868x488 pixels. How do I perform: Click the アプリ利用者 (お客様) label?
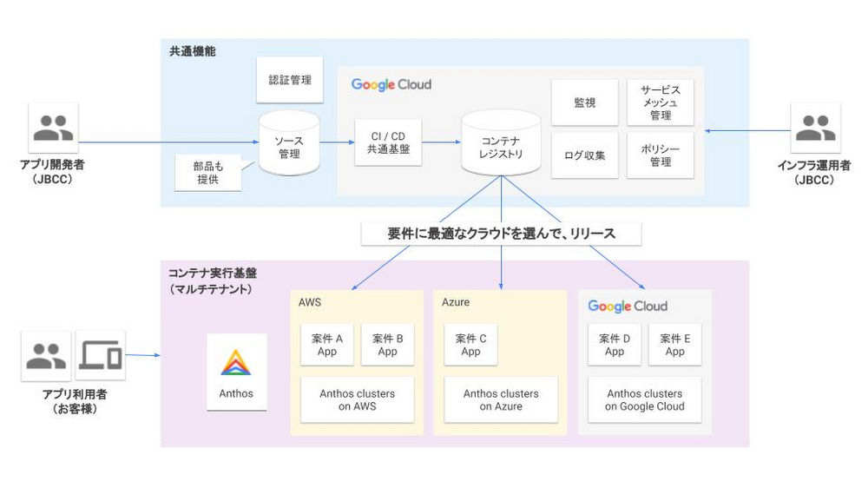(75, 401)
